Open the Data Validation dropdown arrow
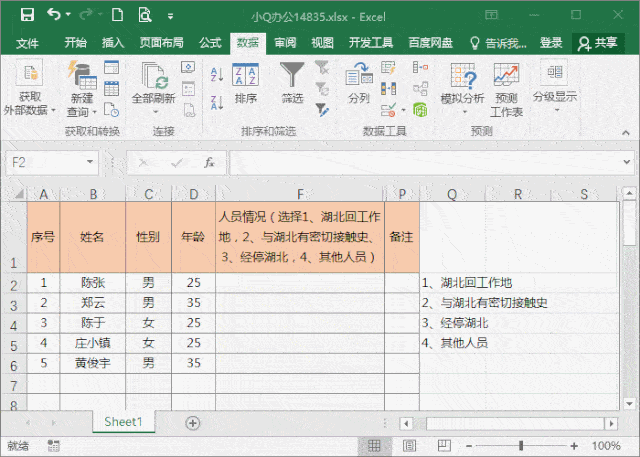Screen dimensions: 640x457 [403, 110]
